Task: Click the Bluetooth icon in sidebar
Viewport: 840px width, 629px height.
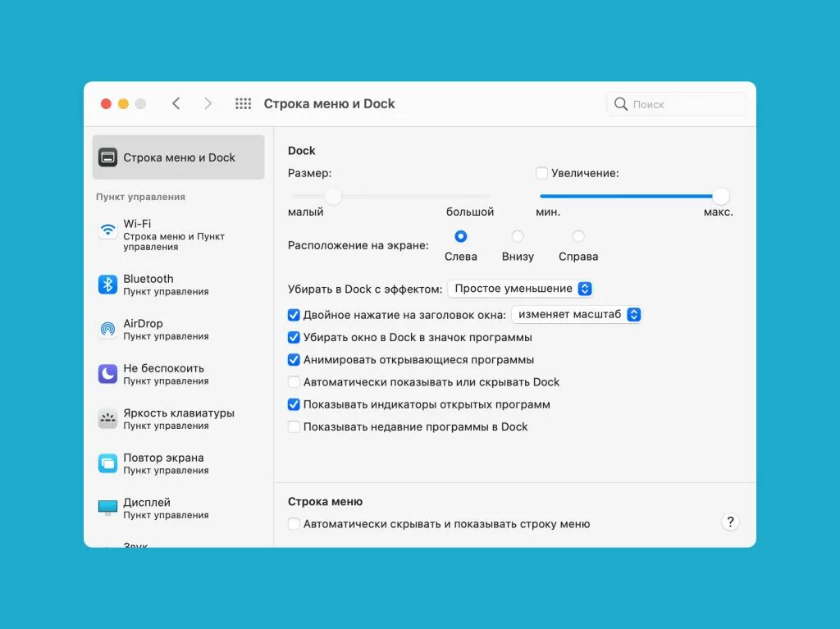Action: [x=107, y=285]
